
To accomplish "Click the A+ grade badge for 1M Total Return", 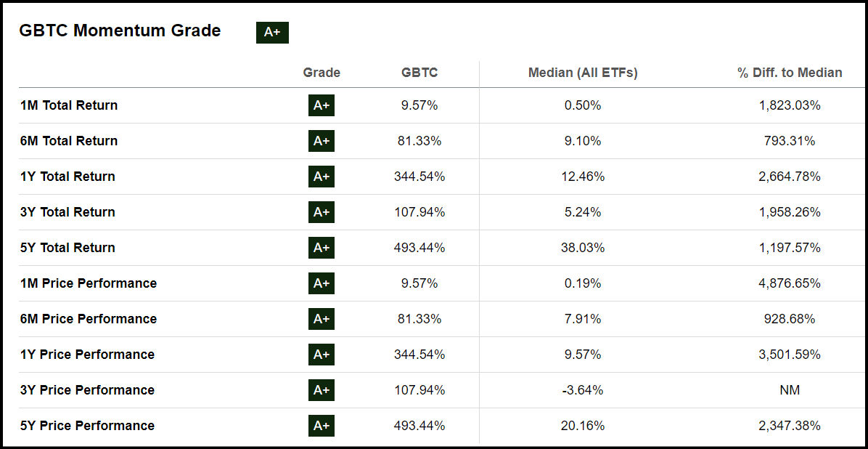I will coord(322,105).
